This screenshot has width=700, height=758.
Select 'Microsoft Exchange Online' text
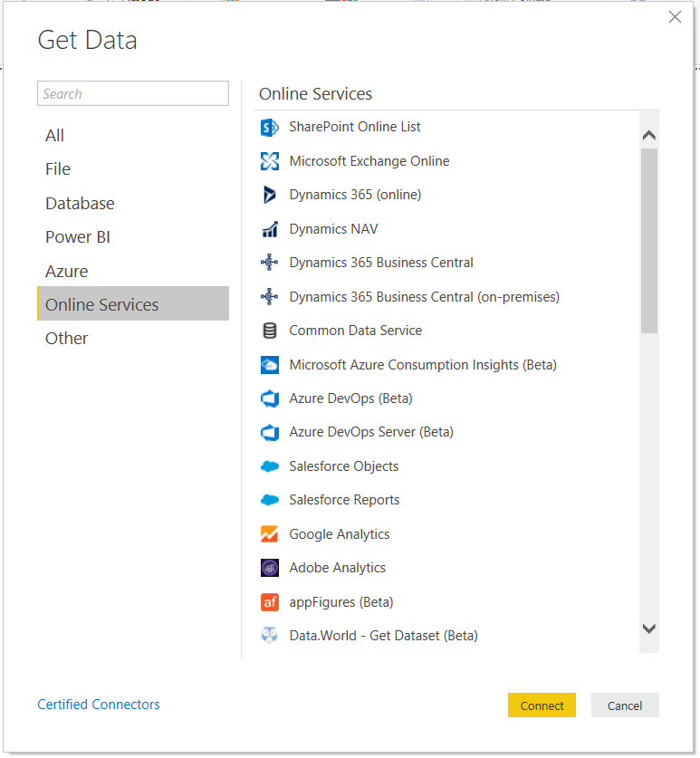pos(369,161)
